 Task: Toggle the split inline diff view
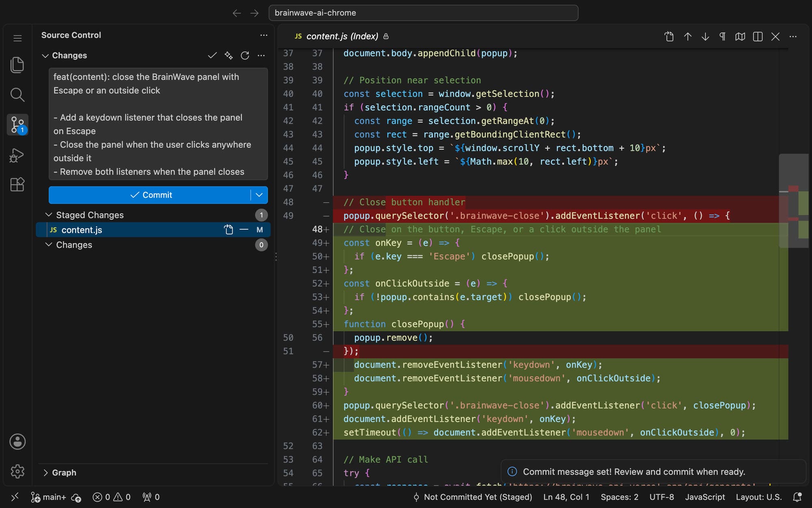[x=758, y=37]
